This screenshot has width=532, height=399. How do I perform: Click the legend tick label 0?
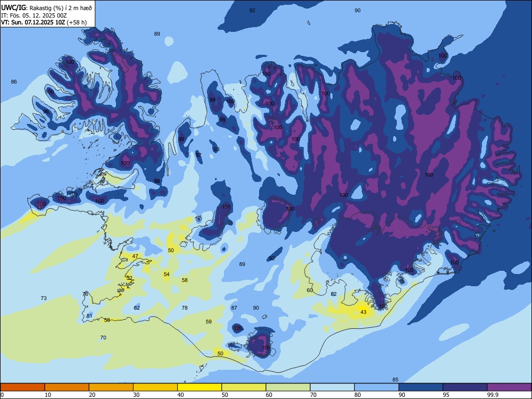tap(2, 395)
